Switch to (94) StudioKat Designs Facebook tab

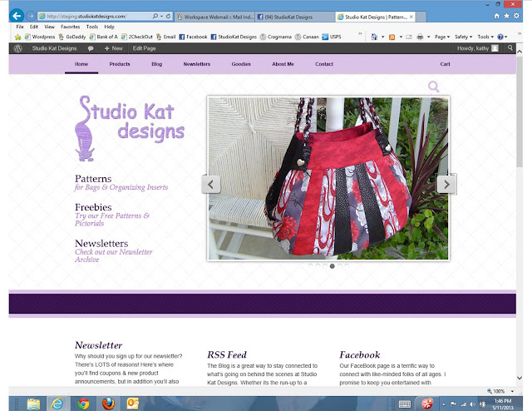294,17
